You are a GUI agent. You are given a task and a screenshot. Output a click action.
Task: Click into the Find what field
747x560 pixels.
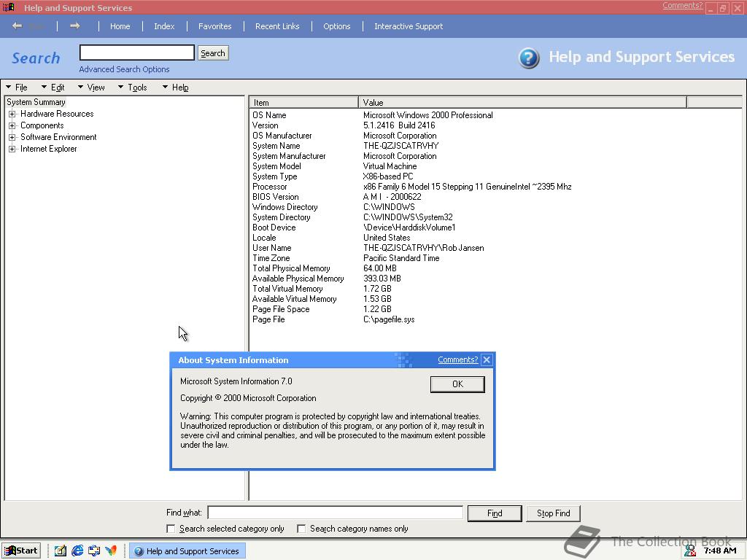(x=336, y=513)
